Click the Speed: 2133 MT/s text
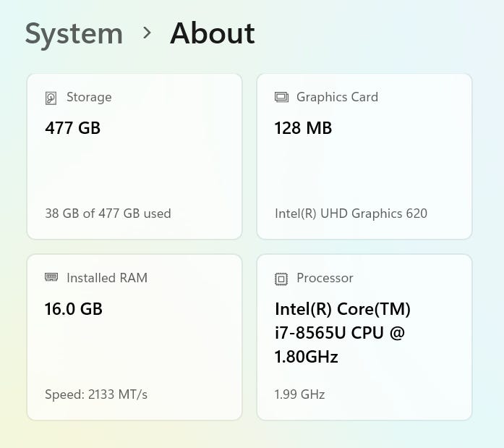Image resolution: width=504 pixels, height=448 pixels. [x=96, y=394]
